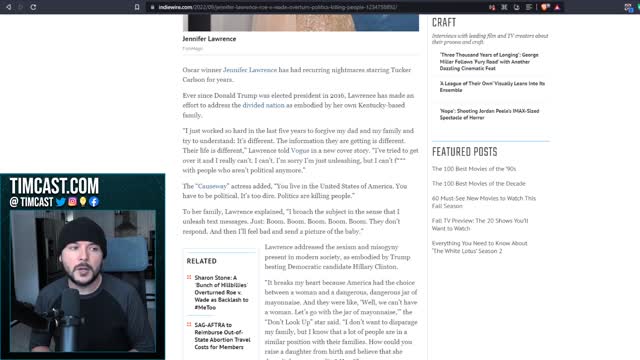Click the Facebook icon in Timcast overlay

click(x=94, y=202)
